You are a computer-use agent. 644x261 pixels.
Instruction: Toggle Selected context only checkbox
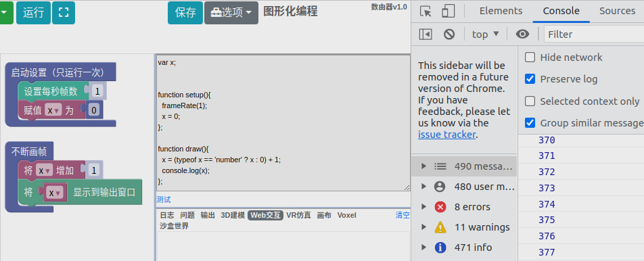point(530,101)
